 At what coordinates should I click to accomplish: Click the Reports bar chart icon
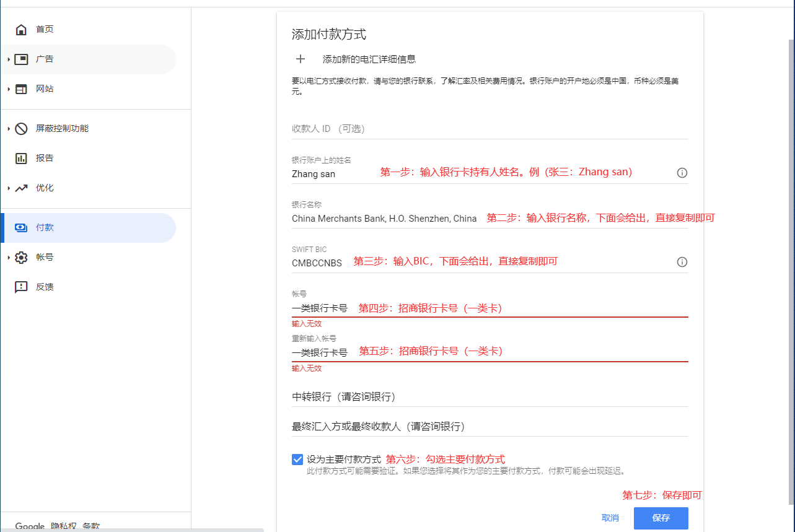(x=21, y=159)
